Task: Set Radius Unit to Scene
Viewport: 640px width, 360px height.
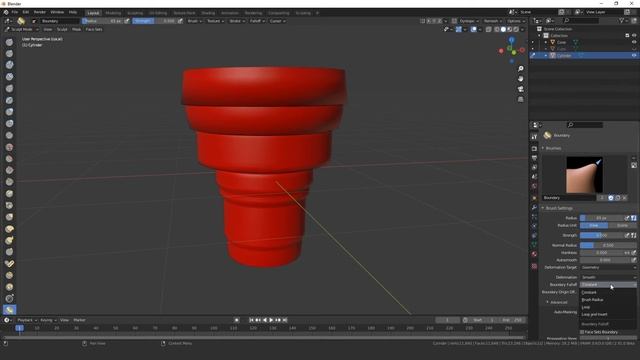Action: coord(622,225)
